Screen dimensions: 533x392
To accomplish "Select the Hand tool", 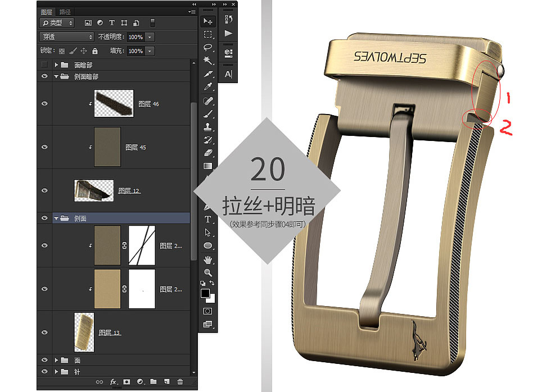I will [x=207, y=260].
